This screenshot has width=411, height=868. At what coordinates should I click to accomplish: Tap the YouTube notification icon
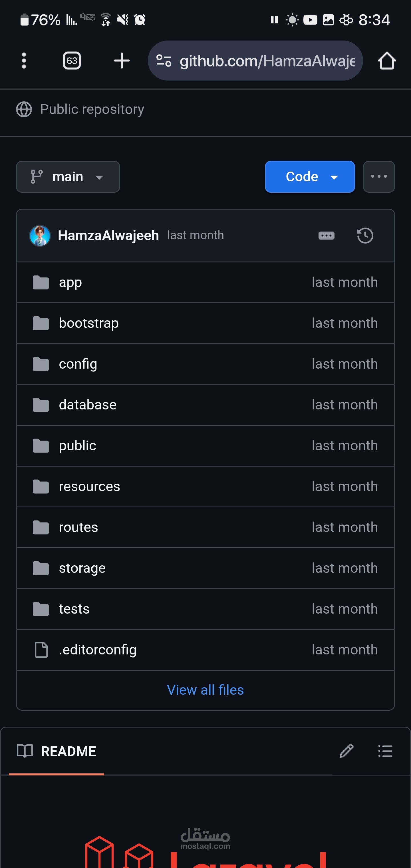[x=310, y=20]
